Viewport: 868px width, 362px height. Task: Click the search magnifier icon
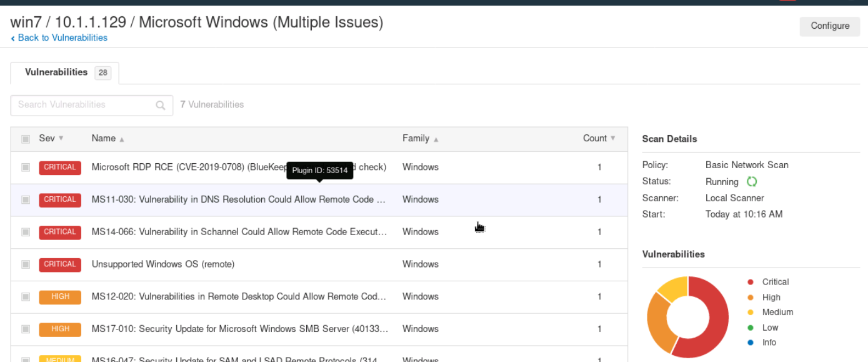click(x=161, y=105)
